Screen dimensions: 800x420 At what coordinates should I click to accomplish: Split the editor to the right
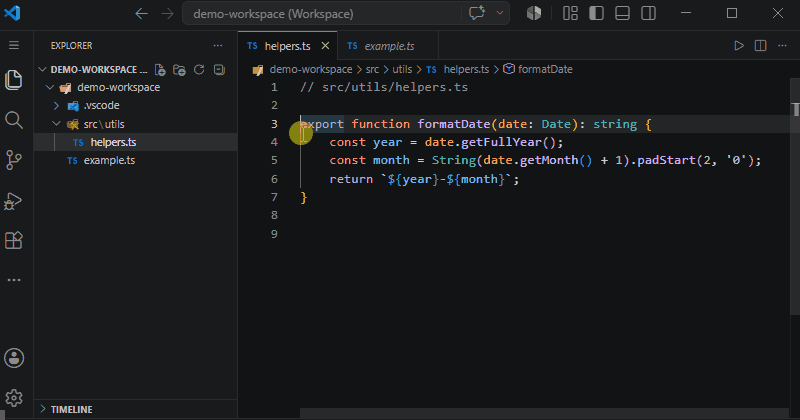click(x=760, y=45)
